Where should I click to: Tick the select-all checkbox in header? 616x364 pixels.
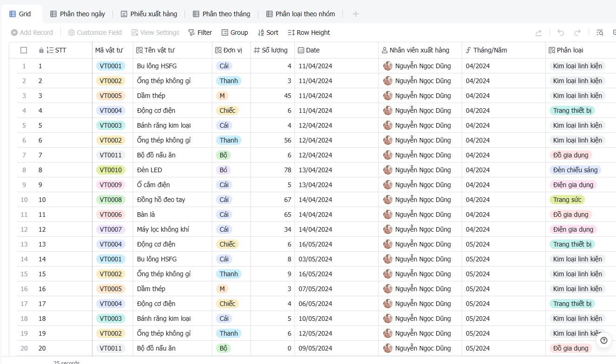click(x=24, y=50)
